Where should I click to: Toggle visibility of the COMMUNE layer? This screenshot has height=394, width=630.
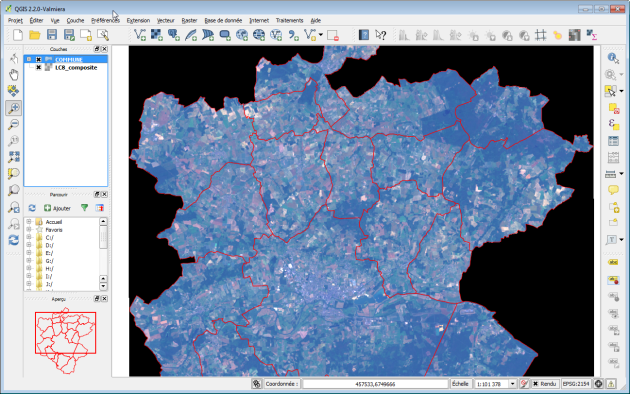tap(39, 59)
